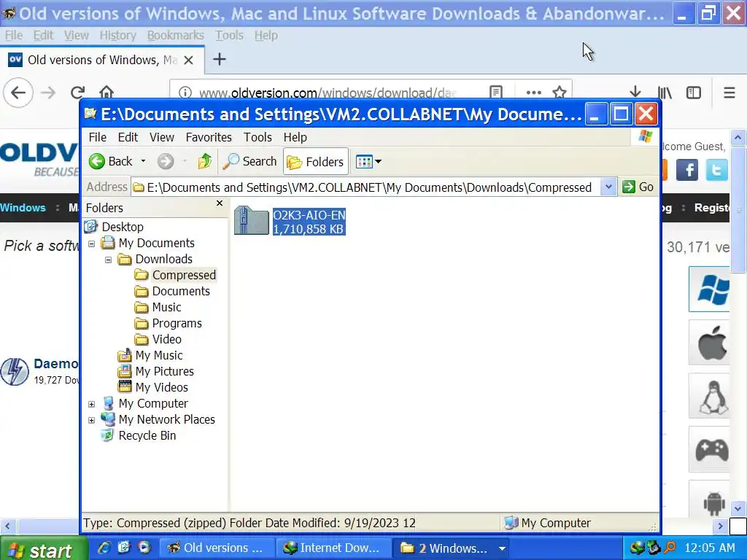Select the O2K3-AIO-EN file name label
The width and height of the screenshot is (747, 560).
309,215
